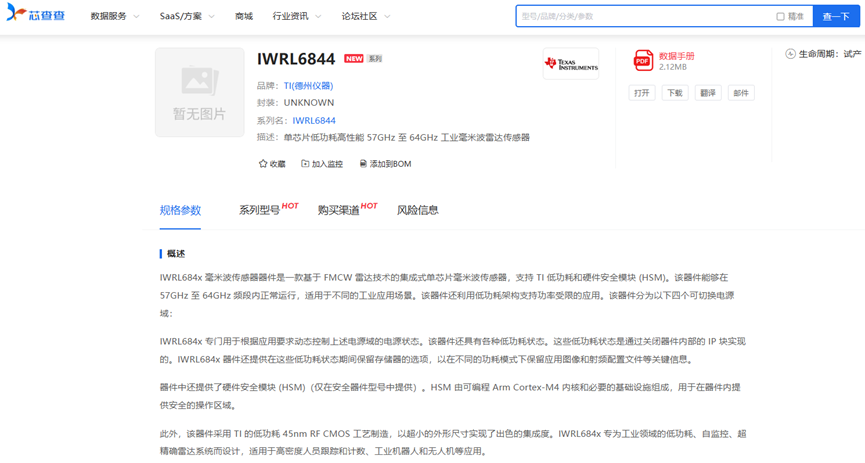Click the IWRL6844 product title
This screenshot has width=865, height=463.
(x=296, y=58)
